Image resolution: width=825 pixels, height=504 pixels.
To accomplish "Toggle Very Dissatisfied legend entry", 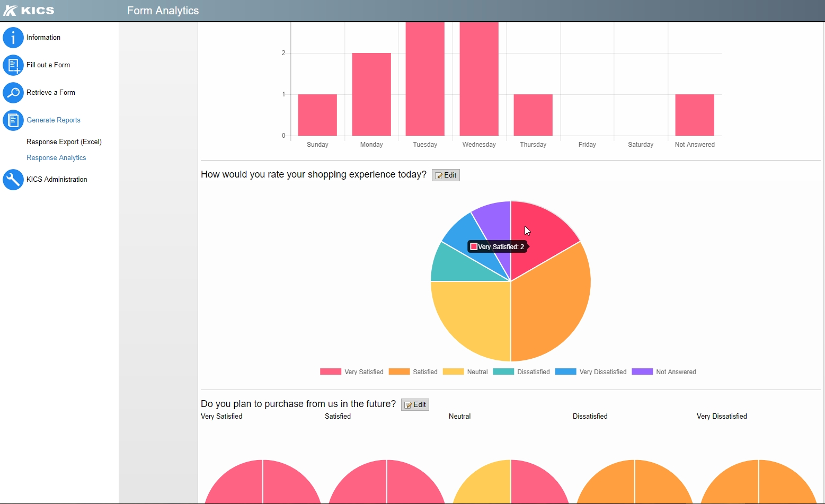I will (591, 372).
